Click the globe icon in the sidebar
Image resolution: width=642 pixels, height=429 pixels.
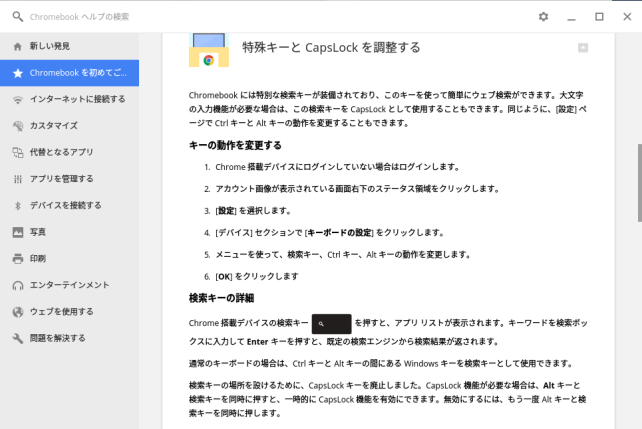tap(18, 312)
